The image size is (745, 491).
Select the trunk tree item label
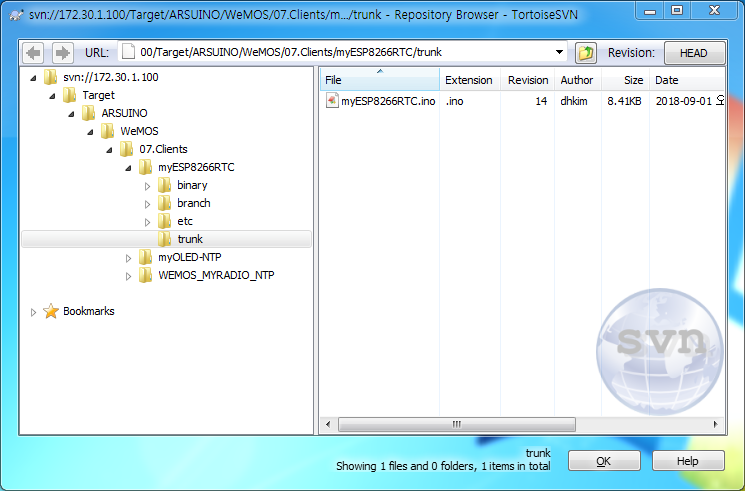[190, 239]
